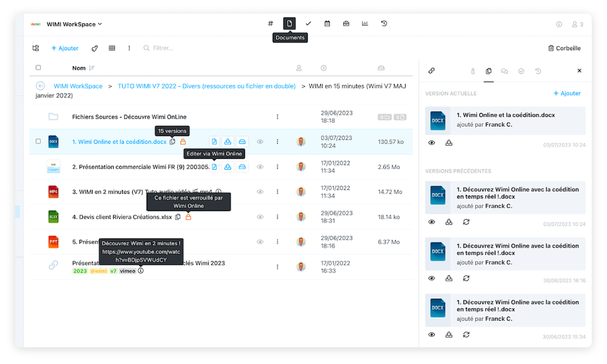Screen dimensions: 607x364
Task: Preview Devis client Riviera Créations.xlsx
Action: point(260,217)
